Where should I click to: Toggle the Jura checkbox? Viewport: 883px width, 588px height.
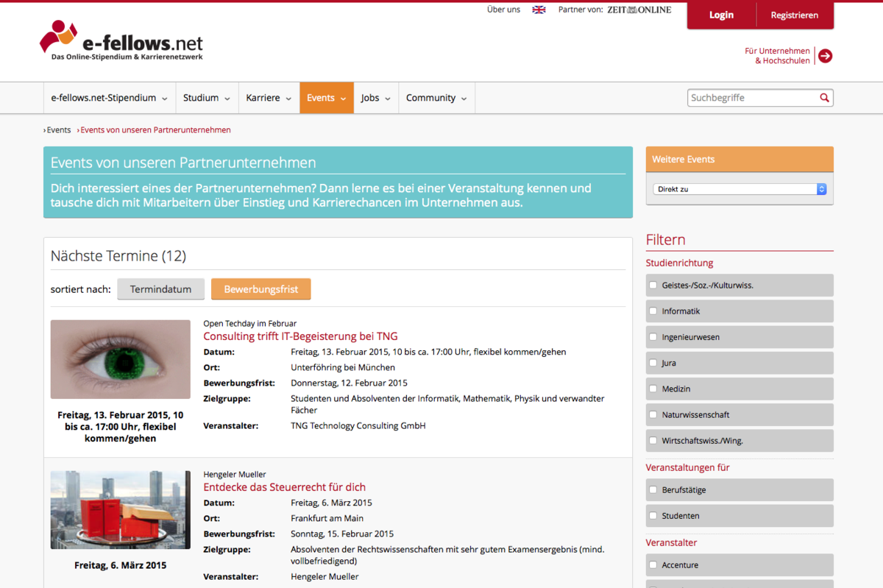[x=653, y=362]
